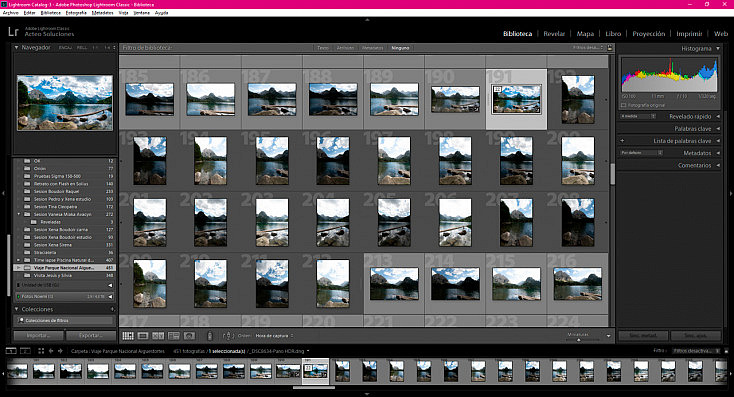Switch to Grid view icon in toolbar
The image size is (734, 397).
click(128, 336)
